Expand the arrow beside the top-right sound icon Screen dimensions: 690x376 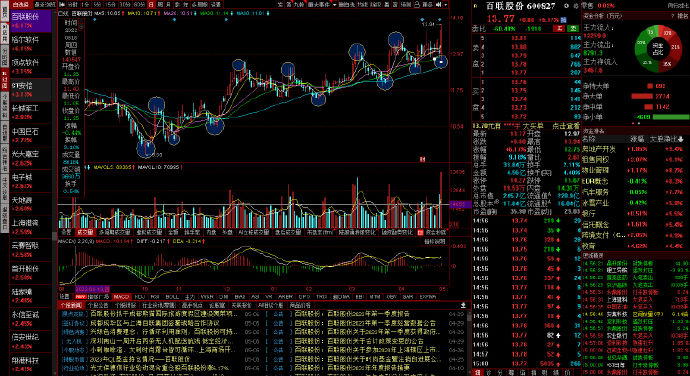pos(446,4)
